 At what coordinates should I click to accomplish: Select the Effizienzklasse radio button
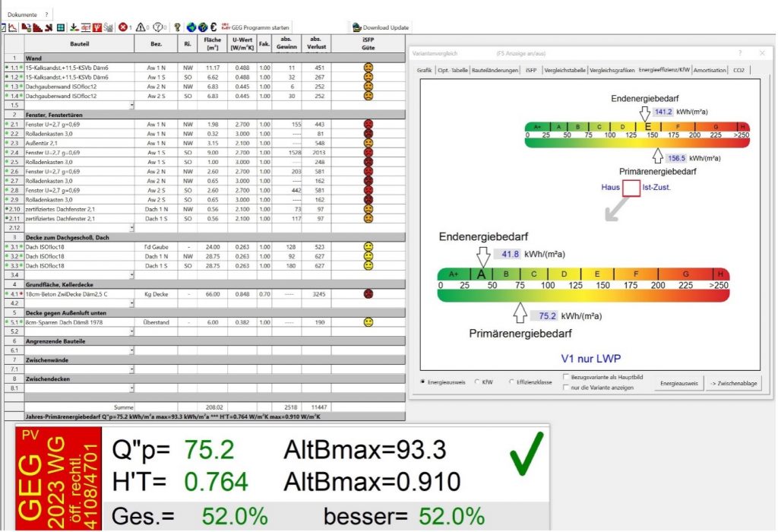click(513, 382)
